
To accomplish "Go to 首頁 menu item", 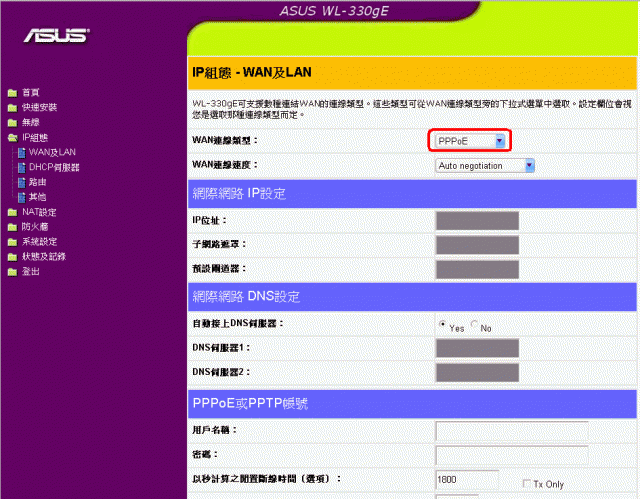I will tap(31, 93).
